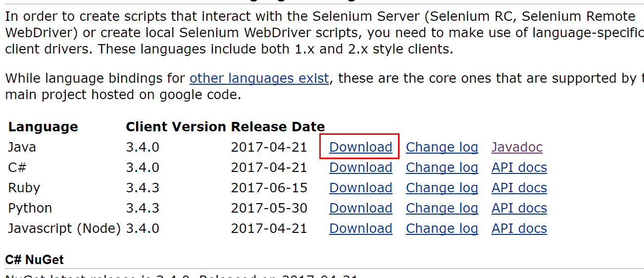Click the Release Date column header
The image size is (644, 278).
[278, 127]
